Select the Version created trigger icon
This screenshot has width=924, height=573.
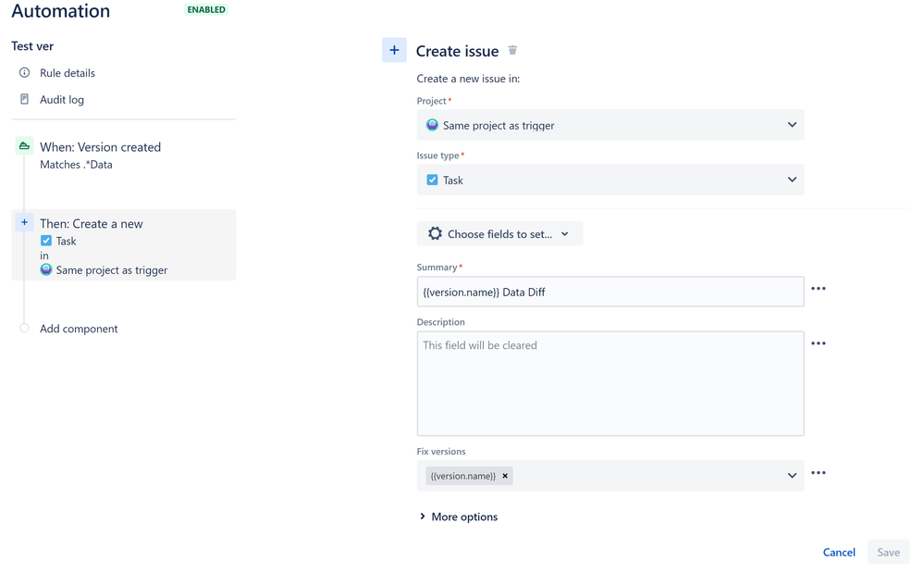coord(24,146)
